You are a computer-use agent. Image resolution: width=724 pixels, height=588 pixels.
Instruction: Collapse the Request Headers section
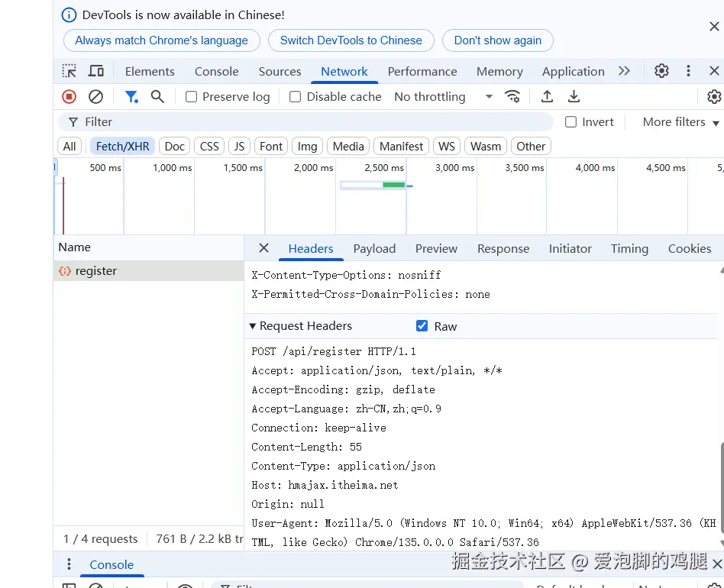point(253,326)
